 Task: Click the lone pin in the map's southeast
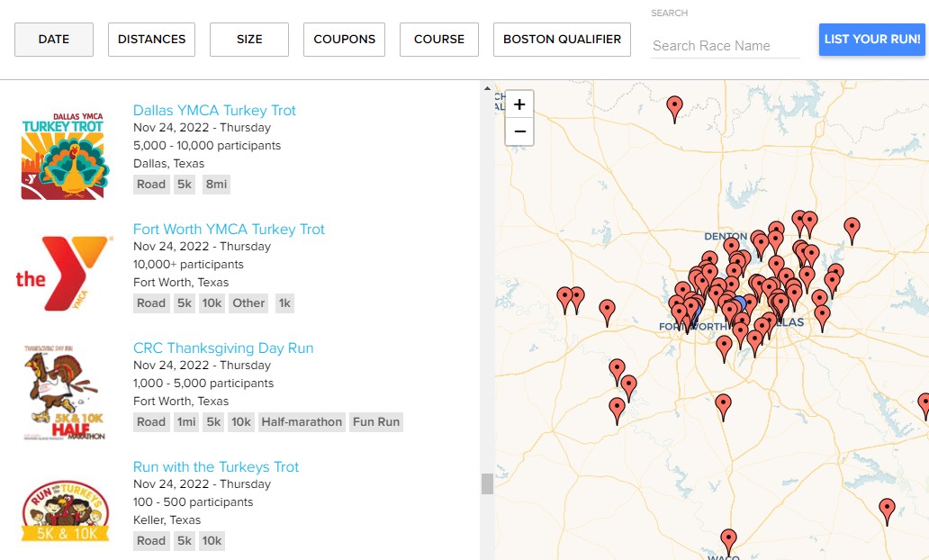coord(887,510)
